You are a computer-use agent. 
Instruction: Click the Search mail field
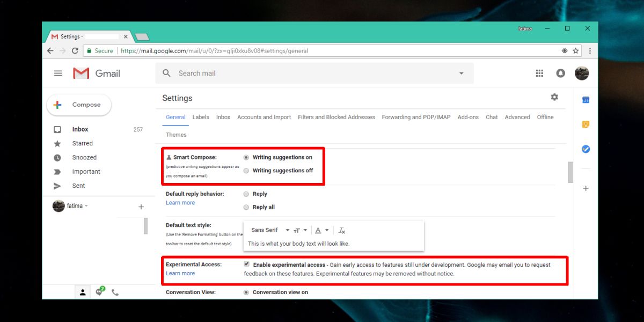coord(314,74)
